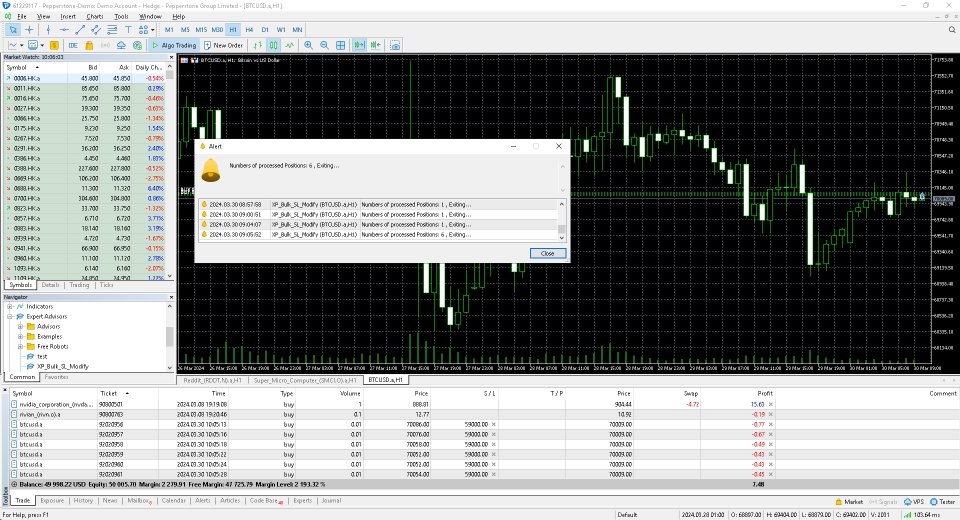960x520 pixels.
Task: Select the standard cursor arrow tool
Action: [13, 29]
